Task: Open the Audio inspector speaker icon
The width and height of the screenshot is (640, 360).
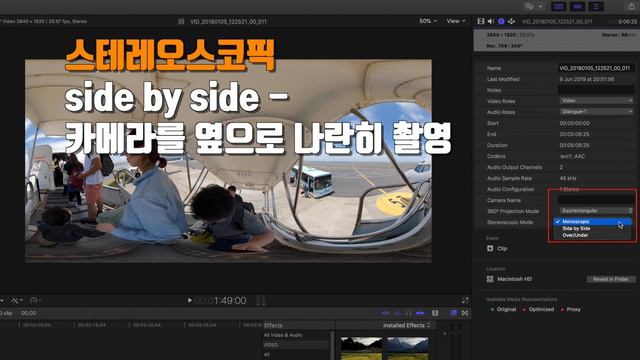Action: click(x=491, y=21)
